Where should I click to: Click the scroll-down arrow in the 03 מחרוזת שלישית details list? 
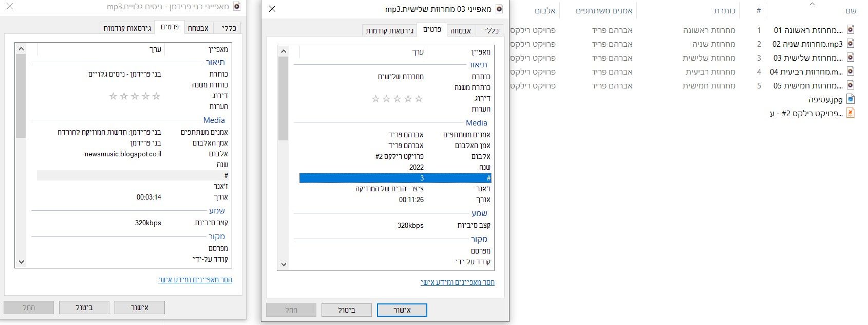coord(284,264)
